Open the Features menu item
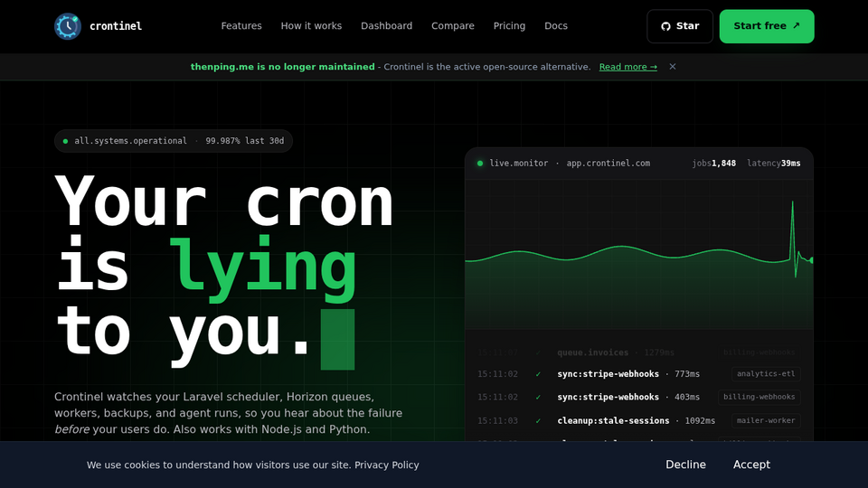This screenshot has height=488, width=868. coord(241,26)
